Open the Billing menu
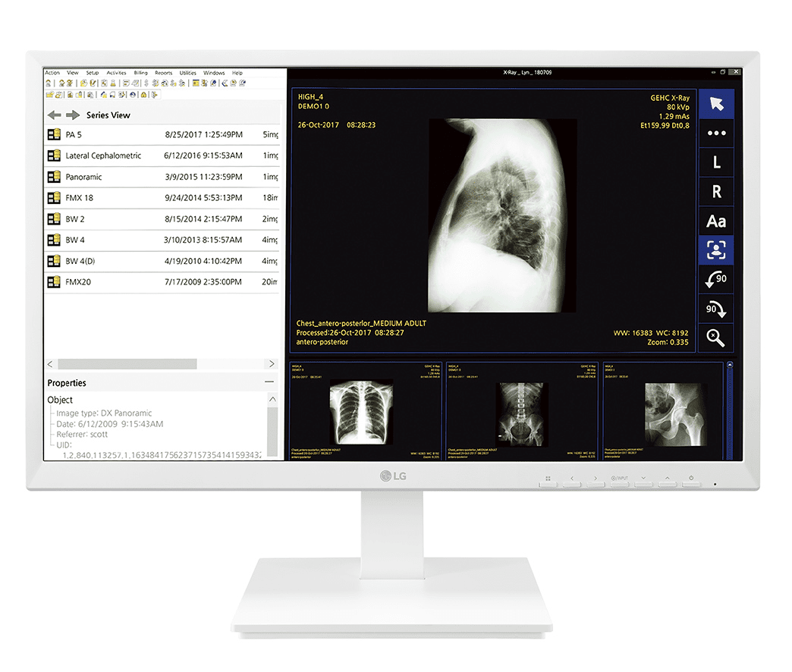Screen dimensions: 792x672 [140, 73]
